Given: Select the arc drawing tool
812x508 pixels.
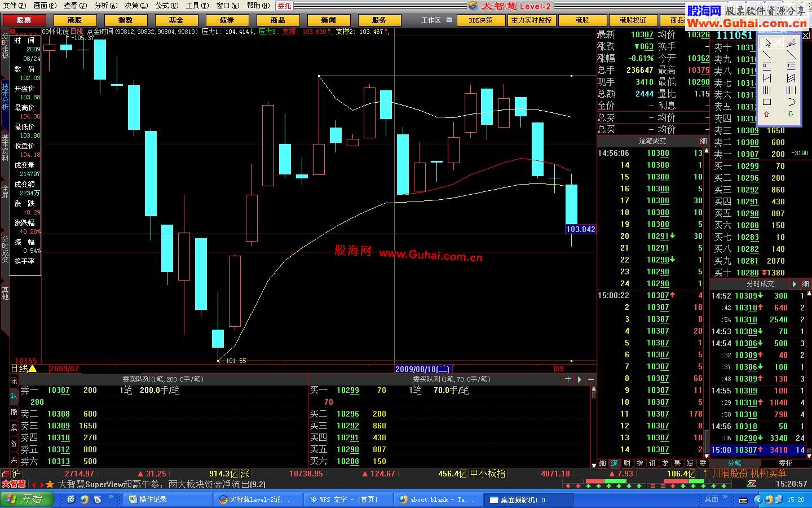Looking at the screenshot, I should [x=791, y=102].
